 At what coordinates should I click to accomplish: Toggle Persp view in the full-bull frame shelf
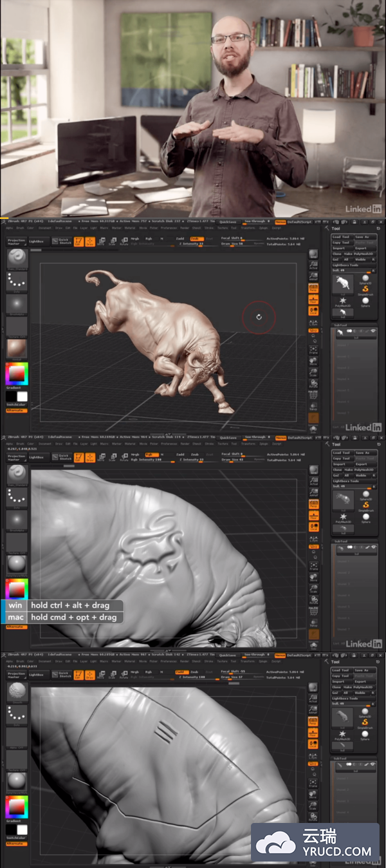313,288
